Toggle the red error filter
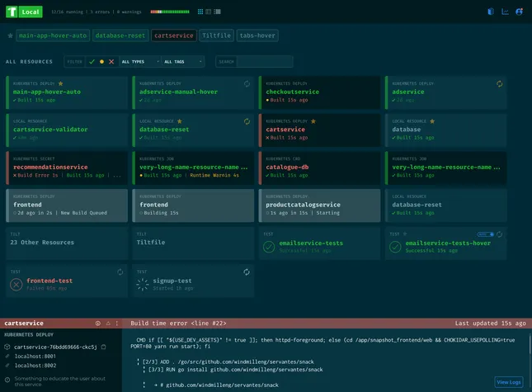This screenshot has height=392, width=532. (111, 62)
